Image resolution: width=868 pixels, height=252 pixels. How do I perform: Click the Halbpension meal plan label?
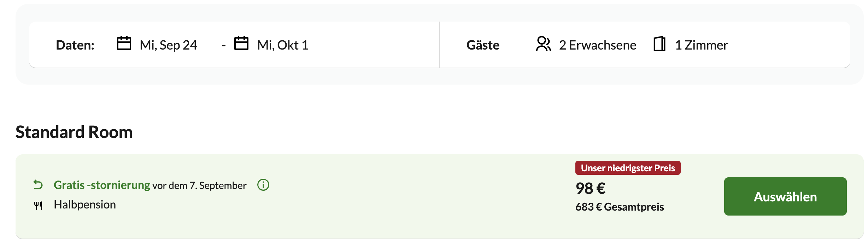tap(85, 205)
